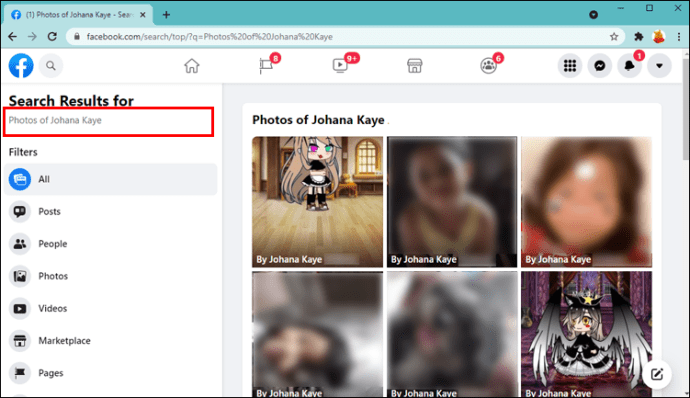690x398 pixels.
Task: Click the address bar URL
Action: (x=209, y=37)
